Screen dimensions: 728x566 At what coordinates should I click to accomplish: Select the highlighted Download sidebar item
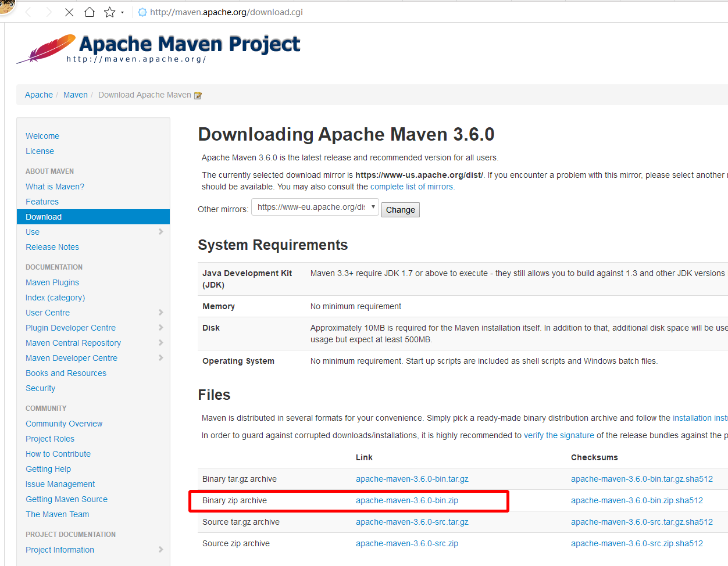94,217
